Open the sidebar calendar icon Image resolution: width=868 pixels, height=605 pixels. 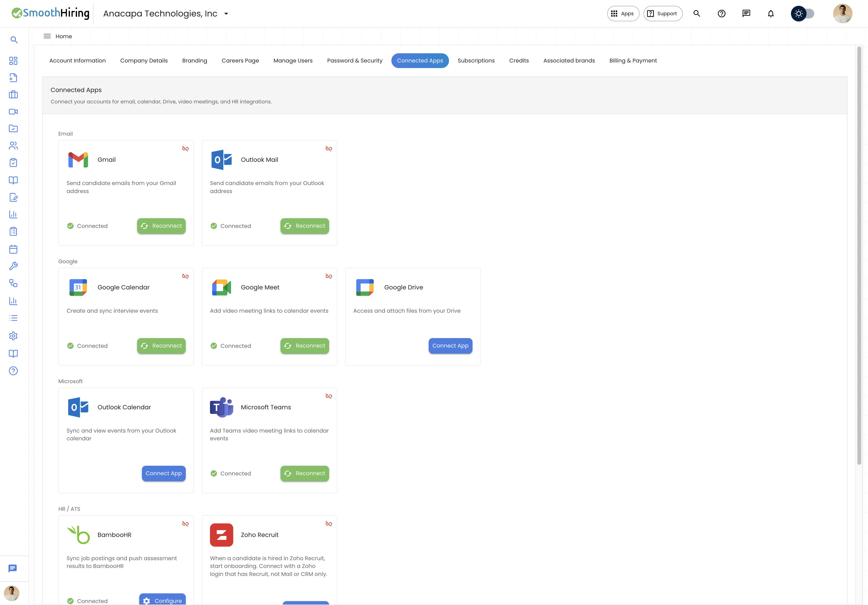click(13, 249)
